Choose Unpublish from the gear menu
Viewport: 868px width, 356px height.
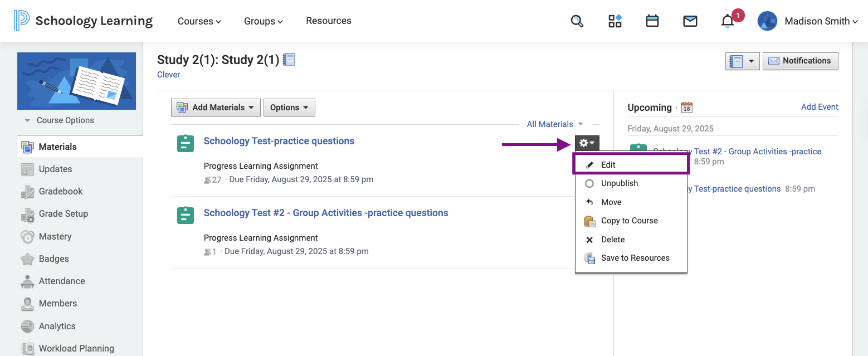coord(631,183)
